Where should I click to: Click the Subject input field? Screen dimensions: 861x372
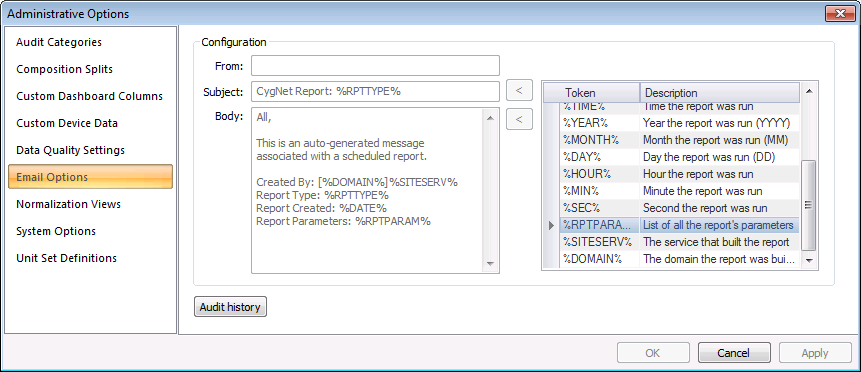point(376,91)
